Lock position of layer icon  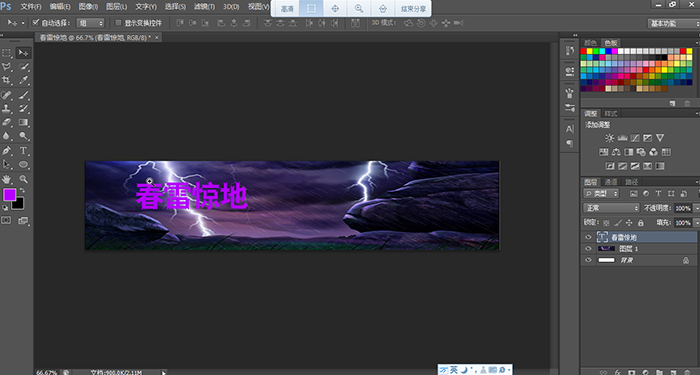(629, 222)
